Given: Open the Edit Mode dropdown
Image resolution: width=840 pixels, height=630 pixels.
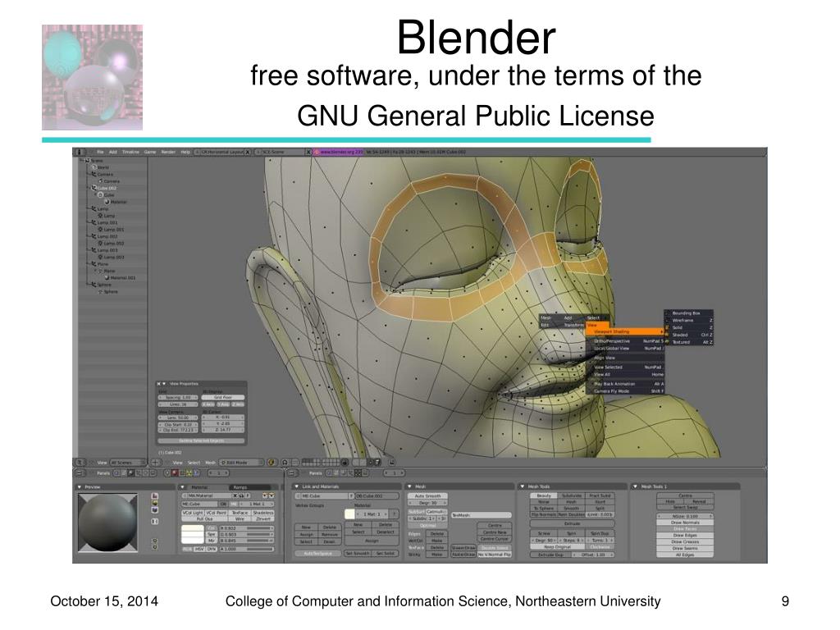Looking at the screenshot, I should pyautogui.click(x=241, y=463).
